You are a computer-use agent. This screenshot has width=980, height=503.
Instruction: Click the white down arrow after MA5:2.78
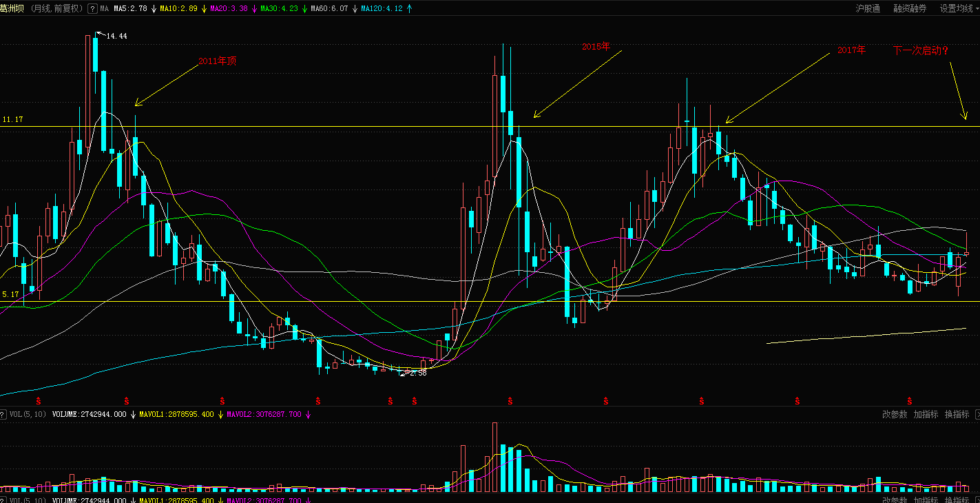(154, 8)
